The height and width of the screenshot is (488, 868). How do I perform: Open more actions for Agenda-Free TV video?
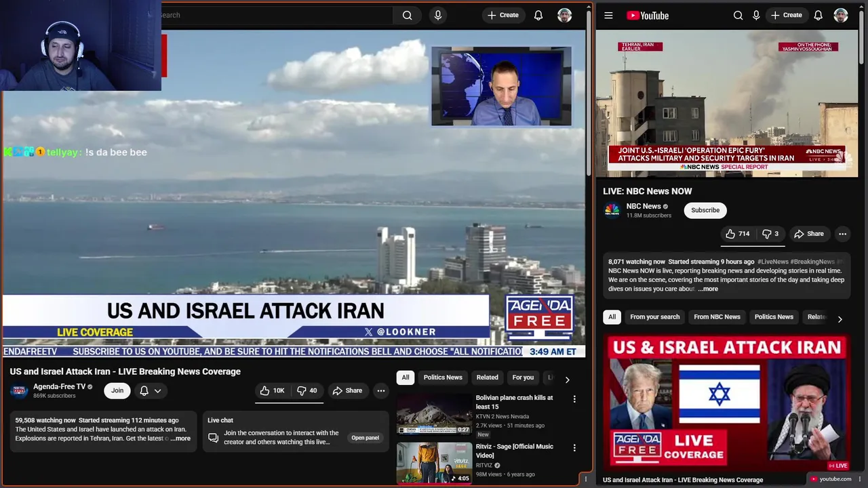tap(381, 390)
